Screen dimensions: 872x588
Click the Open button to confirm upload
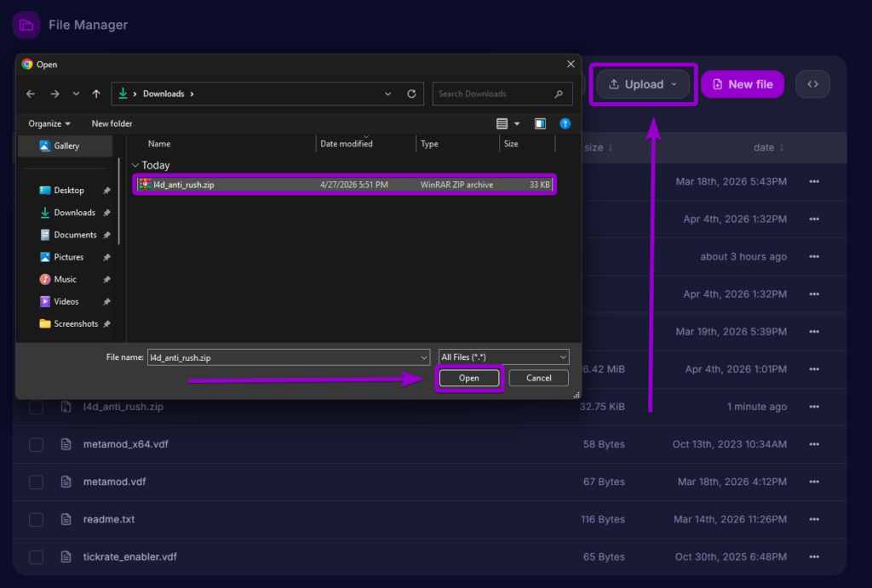click(x=469, y=377)
